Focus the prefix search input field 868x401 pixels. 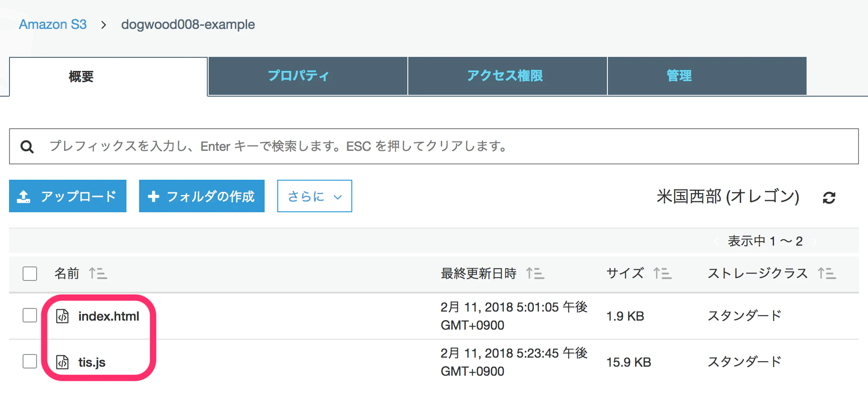tap(434, 146)
